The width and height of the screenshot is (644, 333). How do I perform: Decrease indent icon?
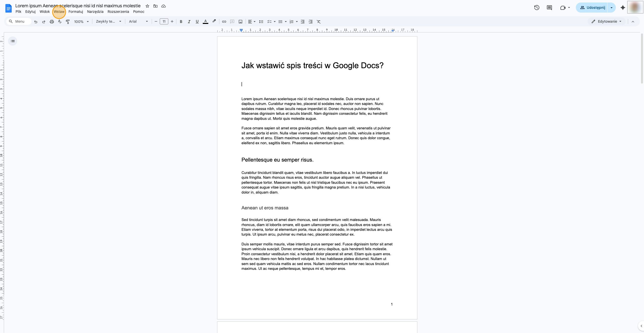tap(303, 22)
